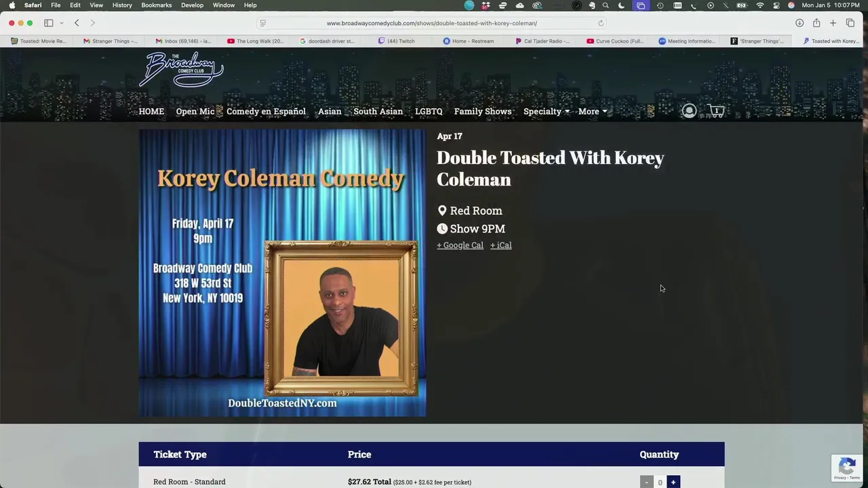Open the Comedy en Español link
Viewport: 868px width, 488px height.
[x=266, y=111]
